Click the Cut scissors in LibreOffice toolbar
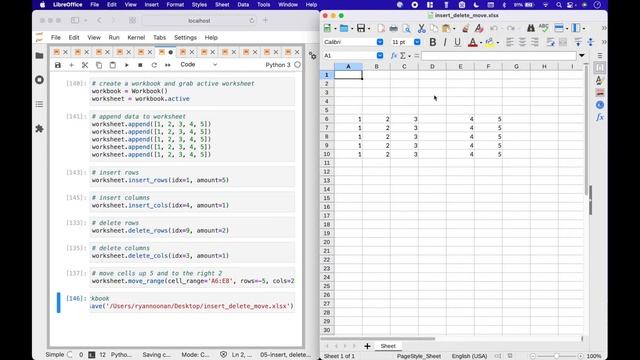Viewport: 640px width, 360px height. click(422, 28)
